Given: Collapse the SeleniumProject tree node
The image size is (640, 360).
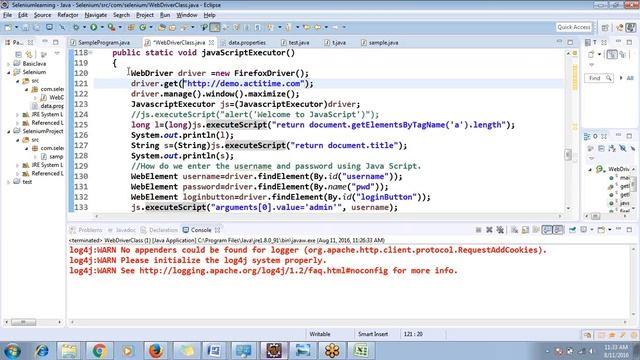Looking at the screenshot, I should [x=9, y=131].
